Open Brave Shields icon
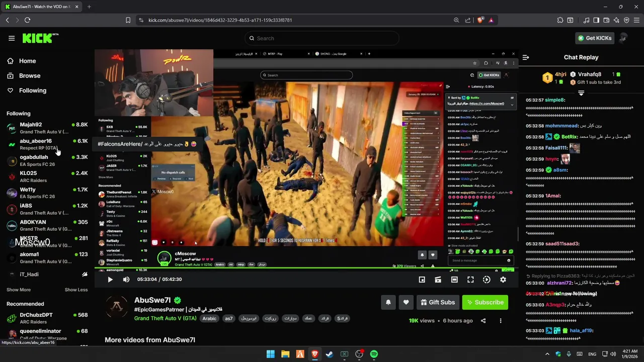Viewport: 644px width, 362px height. (x=480, y=20)
